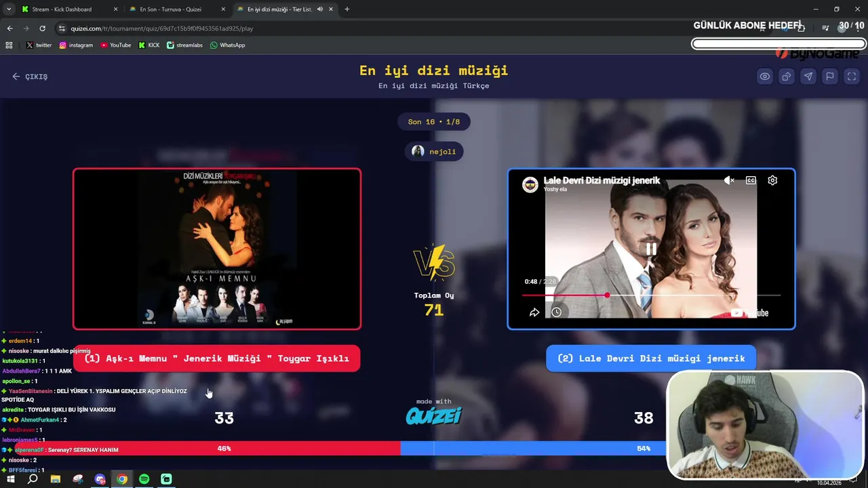The height and width of the screenshot is (488, 868).
Task: Close the Stream - Kick Dashboard tab
Action: tap(115, 9)
